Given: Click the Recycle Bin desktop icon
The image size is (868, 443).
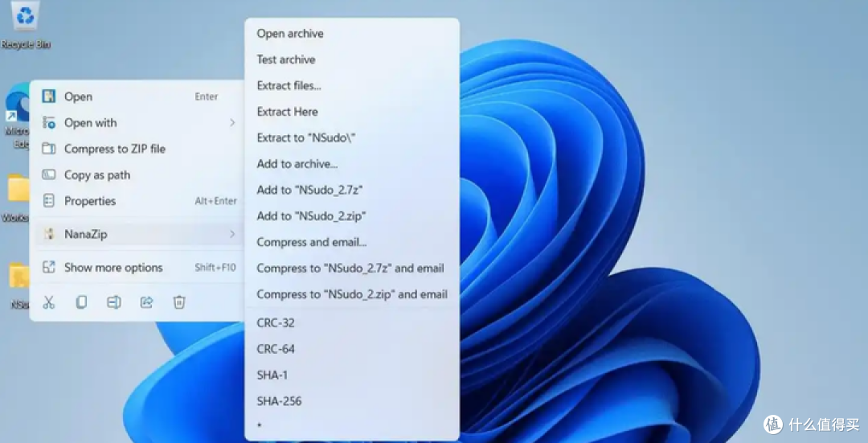Looking at the screenshot, I should pos(26,25).
